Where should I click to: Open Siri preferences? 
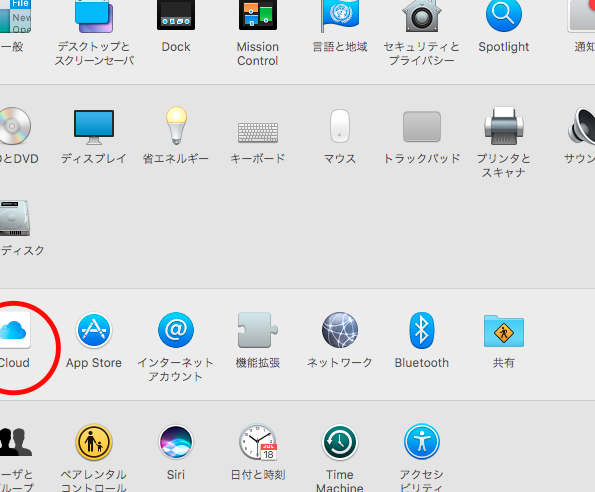pos(176,442)
